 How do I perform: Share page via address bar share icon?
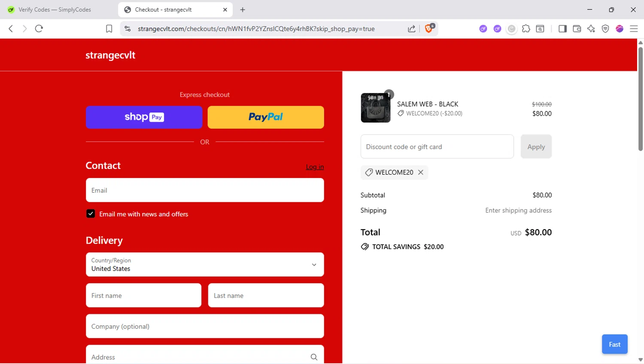pyautogui.click(x=411, y=29)
